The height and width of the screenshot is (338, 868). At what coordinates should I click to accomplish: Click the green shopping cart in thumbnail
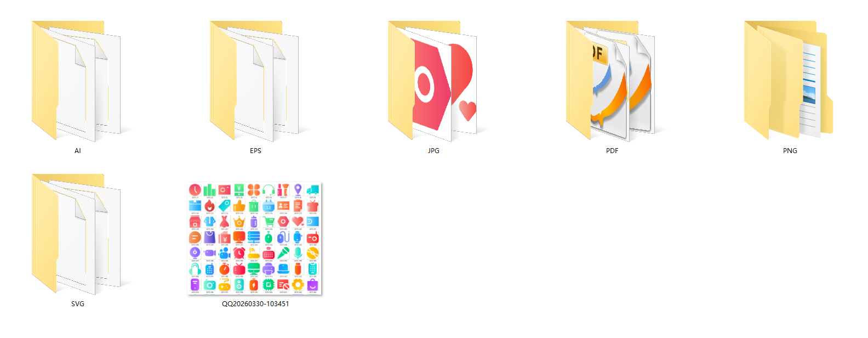pyautogui.click(x=269, y=222)
